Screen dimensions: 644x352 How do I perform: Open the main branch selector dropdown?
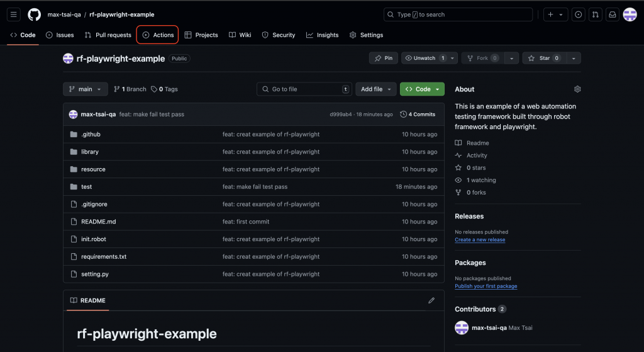point(86,89)
